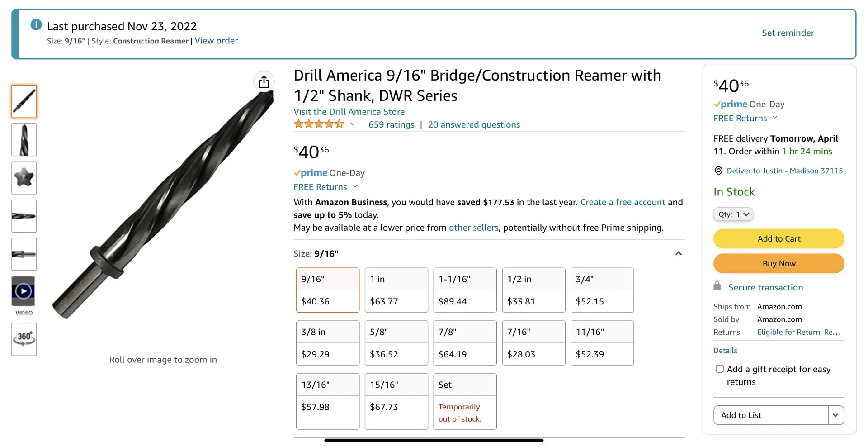Open the 360 degree view thumbnail
Viewport: 868px width, 447px height.
24,339
